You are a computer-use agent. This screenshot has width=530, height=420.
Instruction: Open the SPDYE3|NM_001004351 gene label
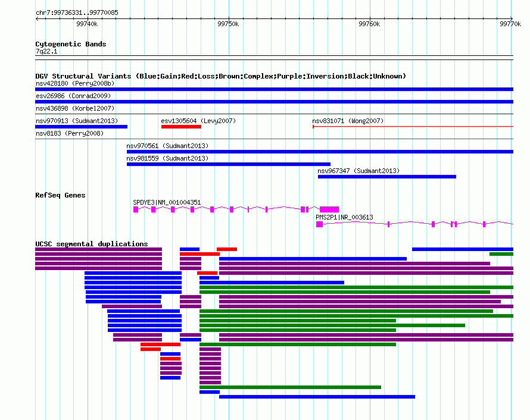click(x=167, y=202)
